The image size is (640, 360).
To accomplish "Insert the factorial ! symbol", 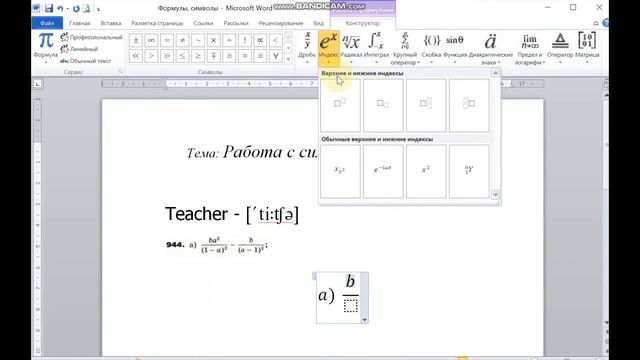I will point(244,40).
